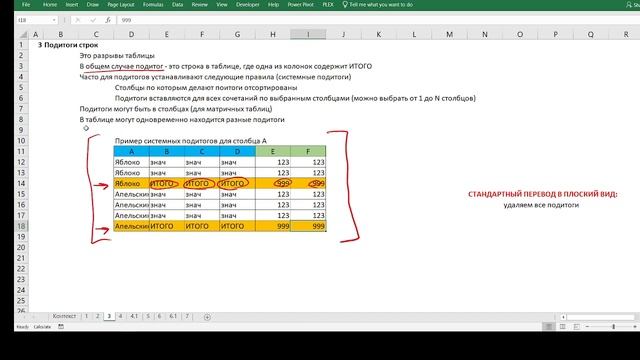This screenshot has height=360, width=640.
Task: Open the Data ribbon tab
Action: (178, 4)
